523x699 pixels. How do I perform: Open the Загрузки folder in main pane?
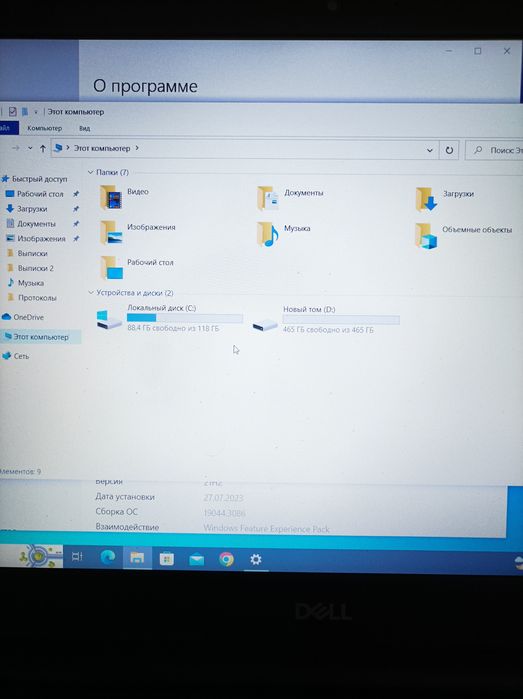point(445,199)
